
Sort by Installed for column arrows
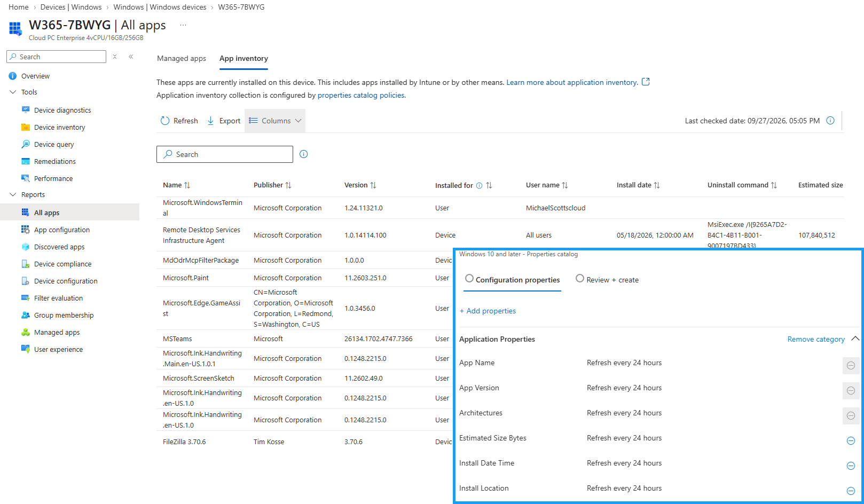pos(489,185)
